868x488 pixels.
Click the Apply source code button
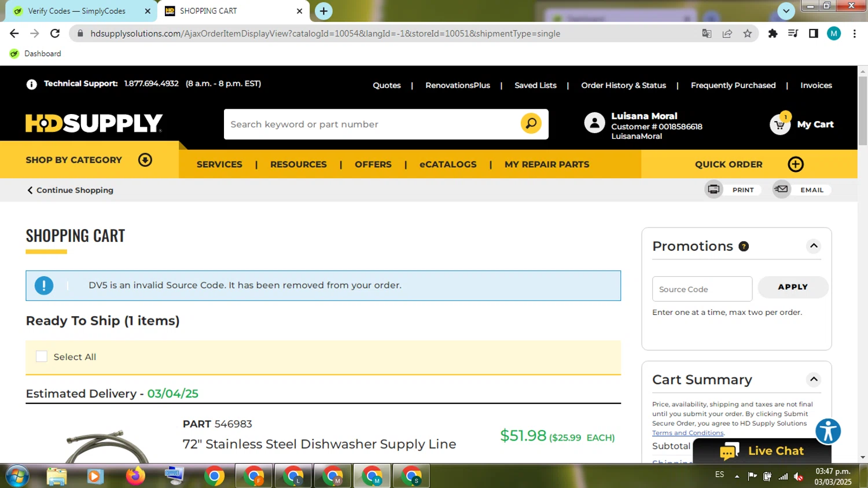tap(793, 287)
